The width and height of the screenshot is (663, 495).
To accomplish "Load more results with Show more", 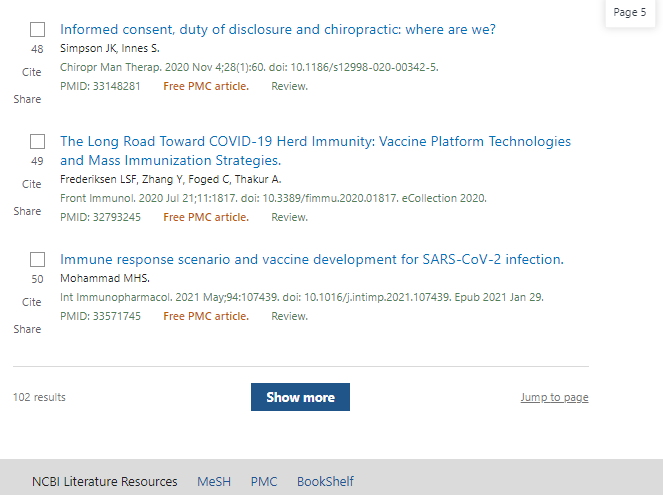I will 300,397.
